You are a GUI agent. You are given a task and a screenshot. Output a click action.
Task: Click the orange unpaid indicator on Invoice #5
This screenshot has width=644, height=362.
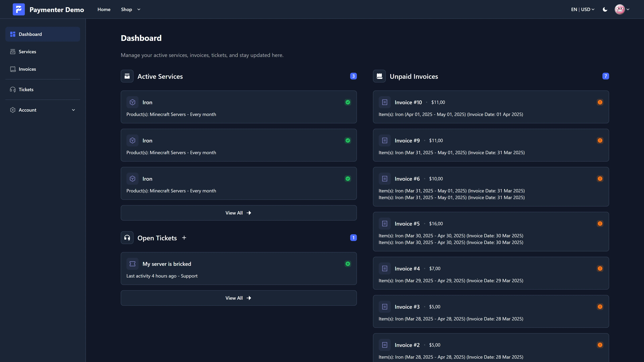coord(600,223)
